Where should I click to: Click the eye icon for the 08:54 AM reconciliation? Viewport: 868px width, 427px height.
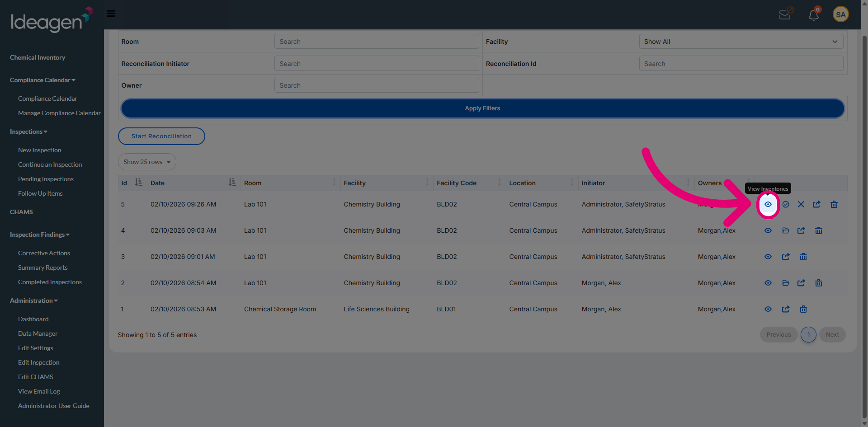768,283
